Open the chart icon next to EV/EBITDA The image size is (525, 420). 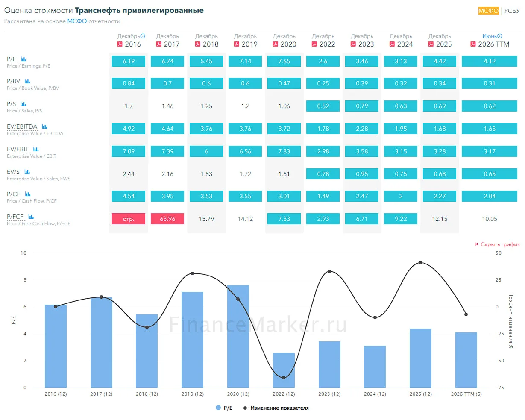pyautogui.click(x=44, y=126)
